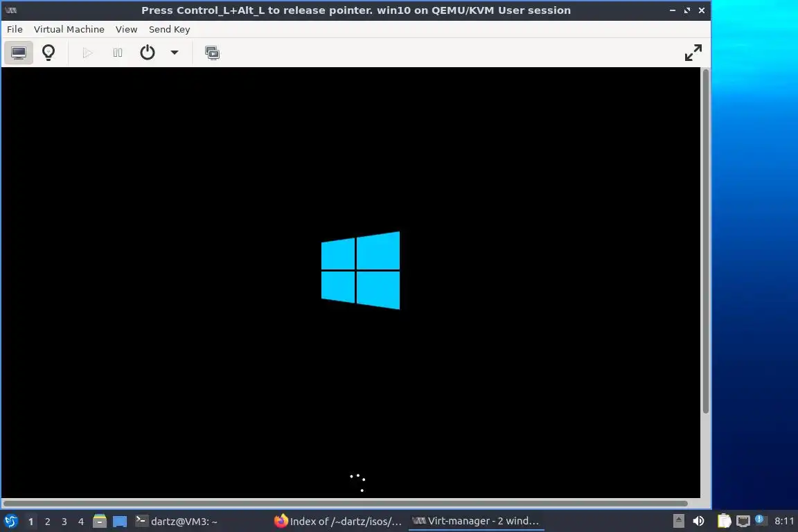Pause the virtual machine

[118, 53]
